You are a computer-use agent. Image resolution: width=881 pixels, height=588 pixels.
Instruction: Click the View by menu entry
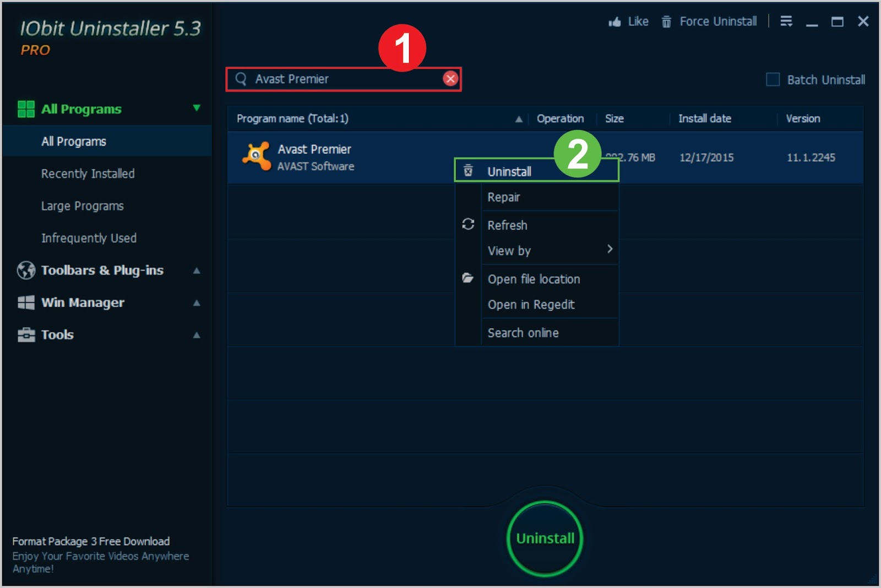click(x=536, y=251)
